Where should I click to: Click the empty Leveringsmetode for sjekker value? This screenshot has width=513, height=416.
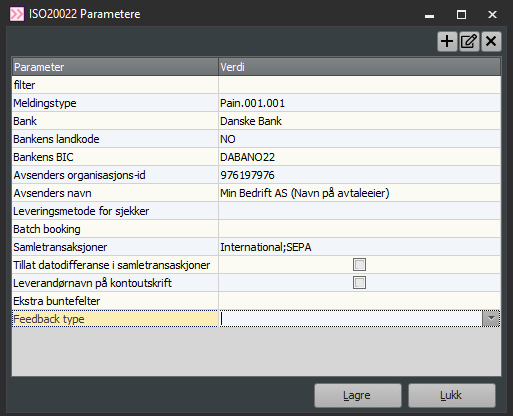tap(359, 211)
